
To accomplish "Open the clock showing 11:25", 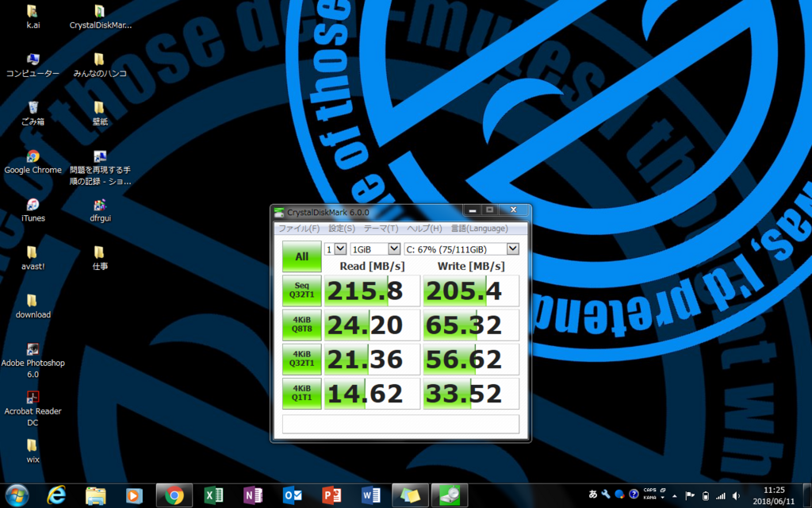I will [x=774, y=495].
